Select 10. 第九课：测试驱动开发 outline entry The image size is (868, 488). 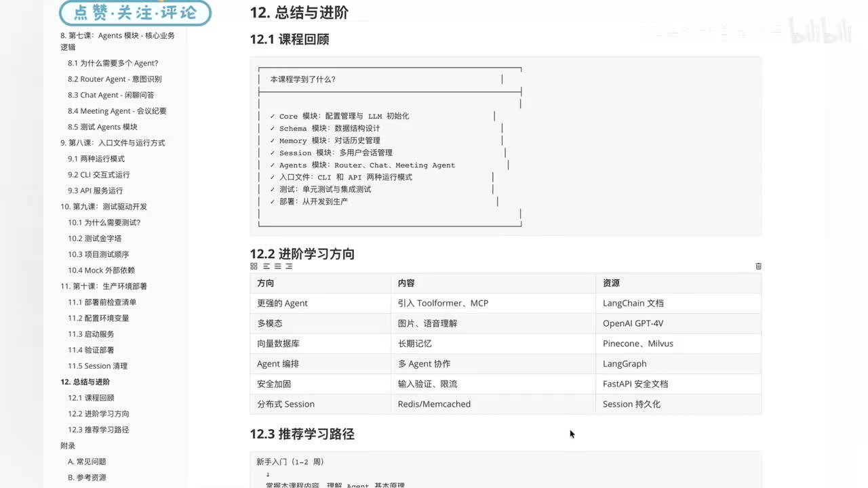click(x=104, y=207)
